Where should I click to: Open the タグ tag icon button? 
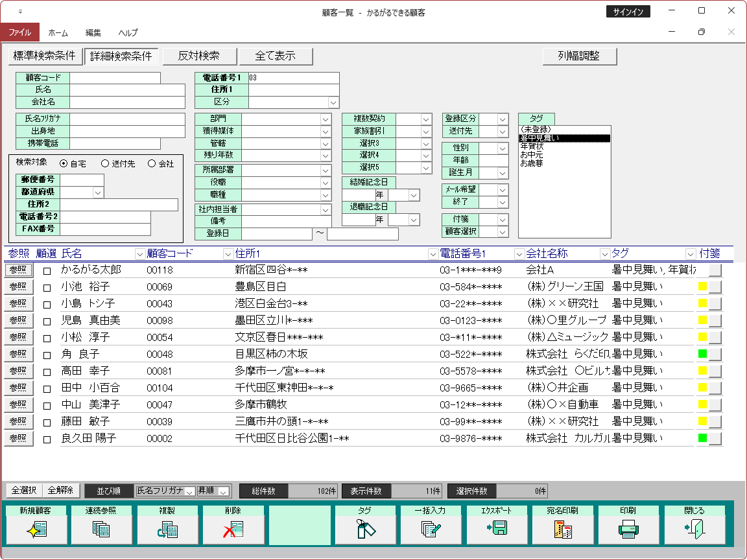point(366,530)
